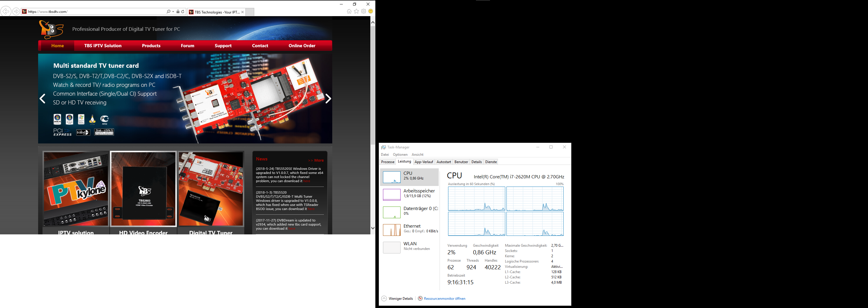Click the TBS logo on the website
868x308 pixels.
click(x=51, y=29)
